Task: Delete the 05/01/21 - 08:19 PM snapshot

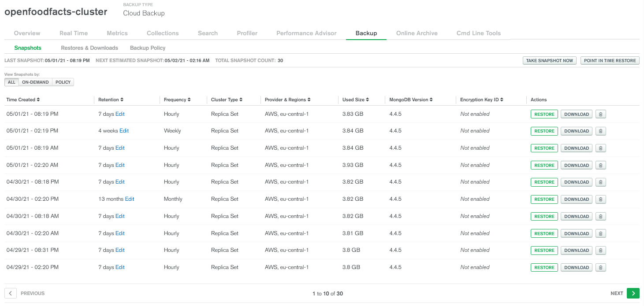Action: [x=600, y=114]
